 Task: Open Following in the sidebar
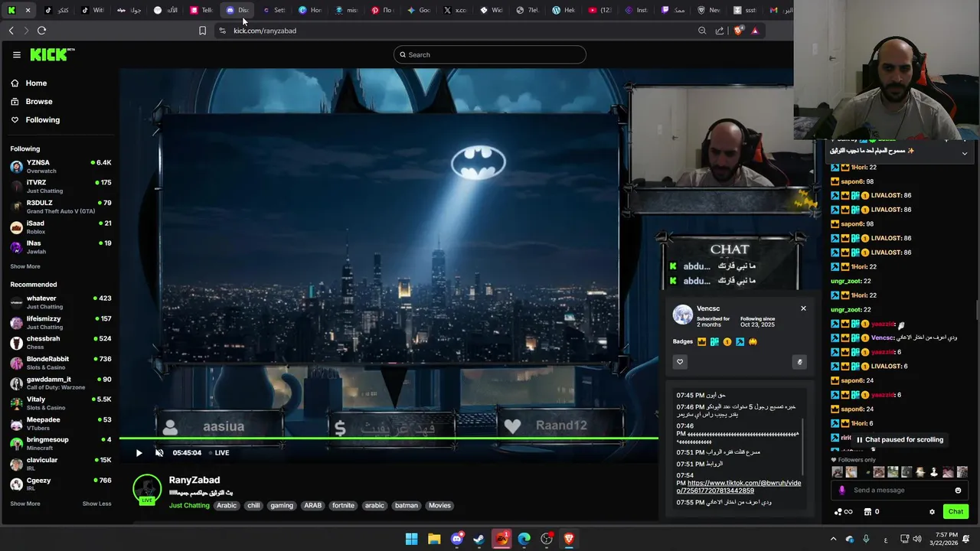[x=35, y=119]
